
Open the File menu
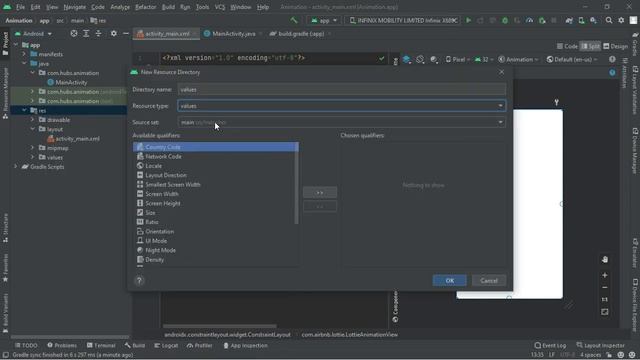pyautogui.click(x=20, y=7)
